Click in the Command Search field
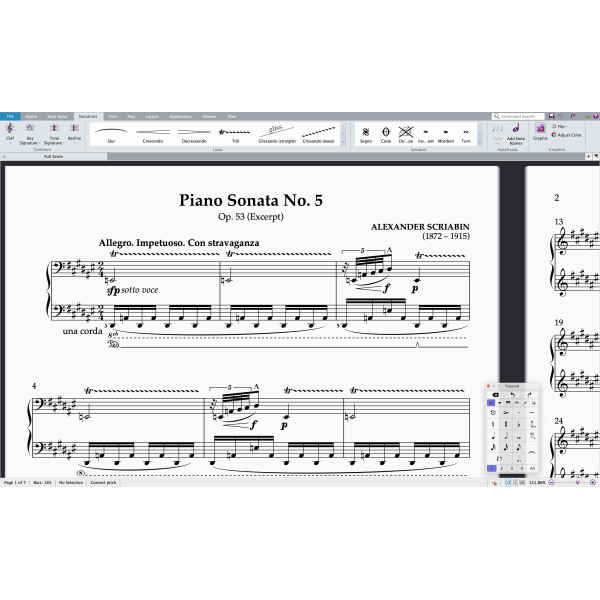This screenshot has height=600, width=600. pos(518,116)
